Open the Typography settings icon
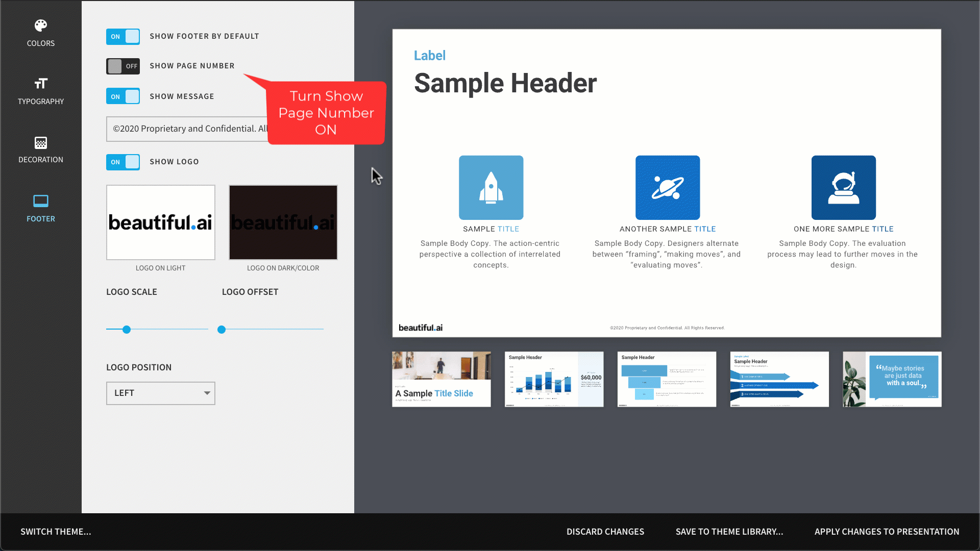This screenshot has width=980, height=551. 41,84
